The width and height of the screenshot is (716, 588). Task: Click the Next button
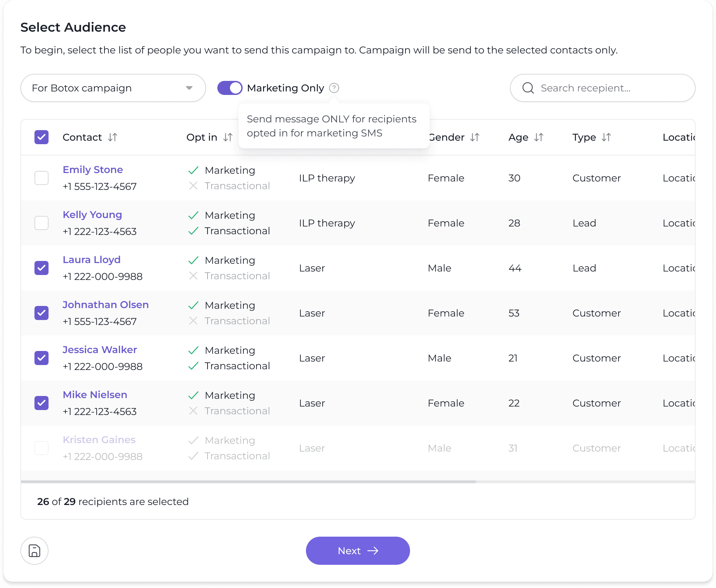point(358,551)
